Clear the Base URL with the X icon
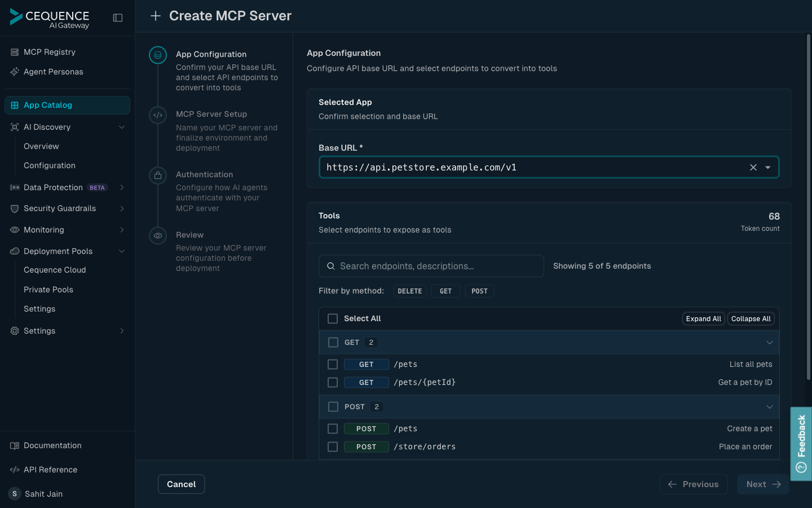Viewport: 812px width, 508px height. coord(753,167)
